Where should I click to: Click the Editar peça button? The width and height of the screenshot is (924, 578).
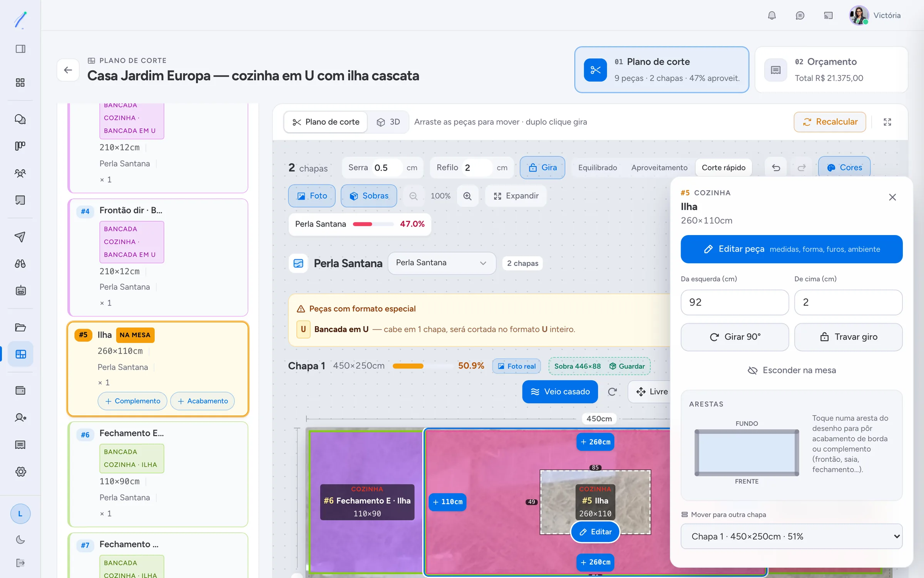(792, 249)
